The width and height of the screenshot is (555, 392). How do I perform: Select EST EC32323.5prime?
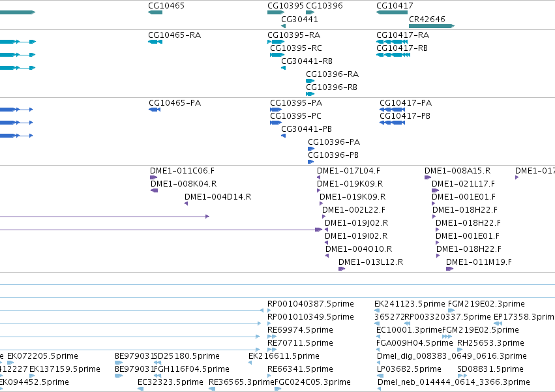170,382
